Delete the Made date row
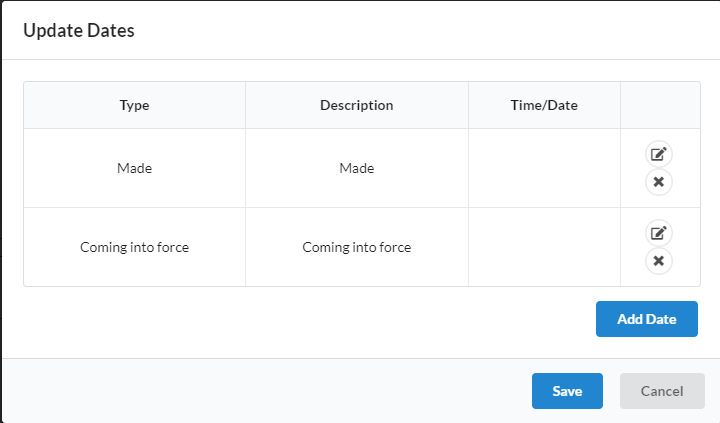The image size is (720, 423). [658, 182]
